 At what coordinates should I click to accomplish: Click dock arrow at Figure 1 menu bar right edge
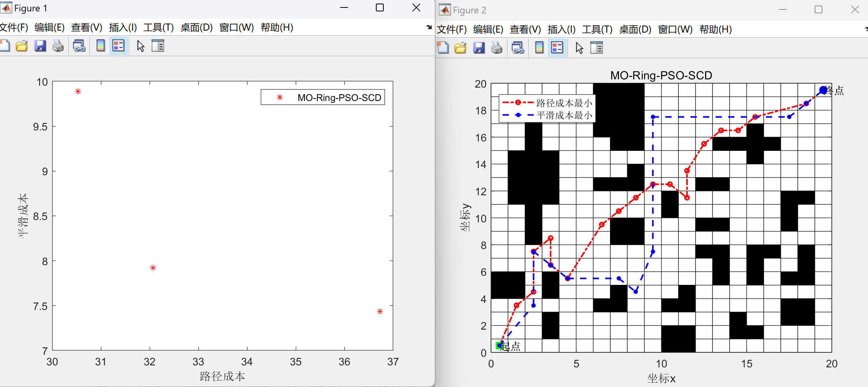pos(429,27)
